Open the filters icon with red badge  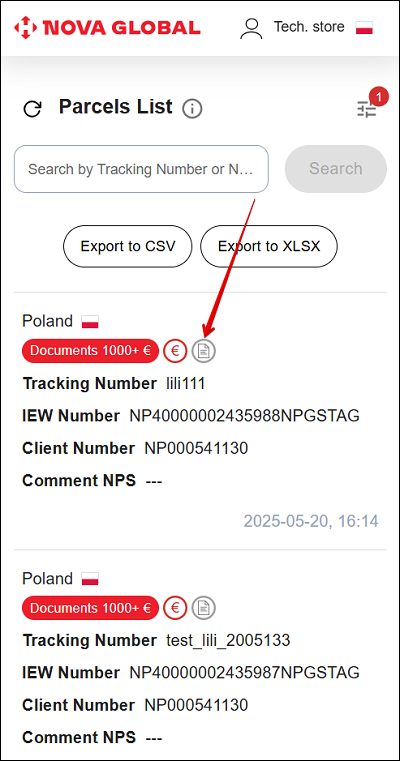coord(367,109)
